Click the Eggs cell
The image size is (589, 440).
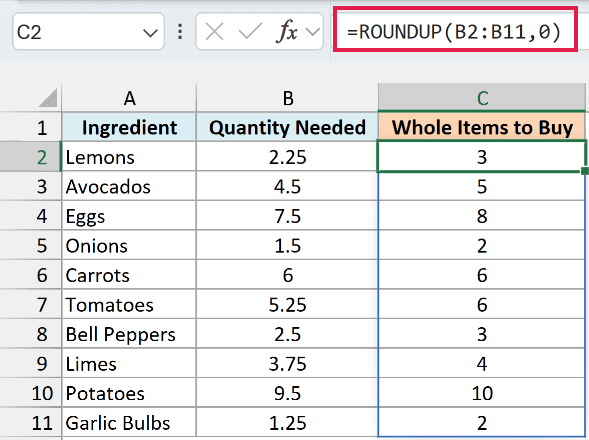point(129,216)
